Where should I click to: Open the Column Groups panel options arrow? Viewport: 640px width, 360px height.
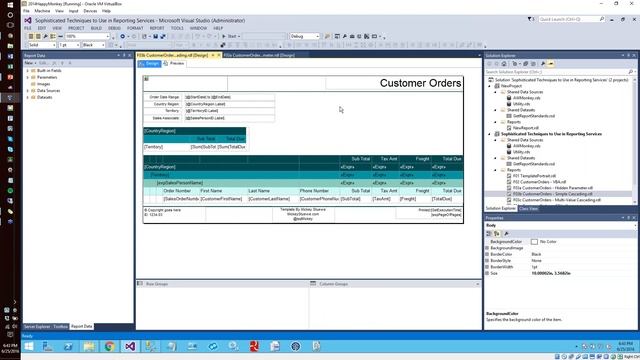[478, 284]
